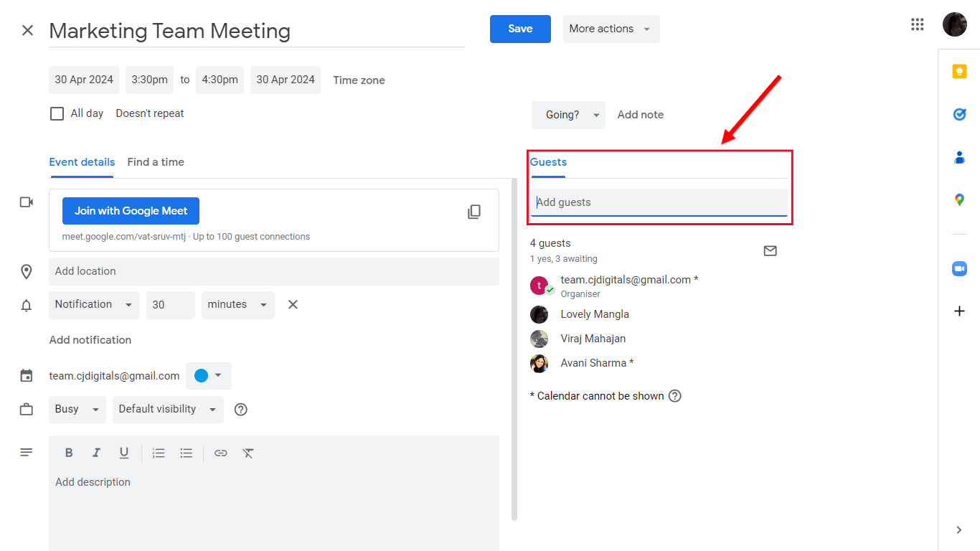The height and width of the screenshot is (551, 980).
Task: Open Google Tasks in side panel
Action: point(959,114)
